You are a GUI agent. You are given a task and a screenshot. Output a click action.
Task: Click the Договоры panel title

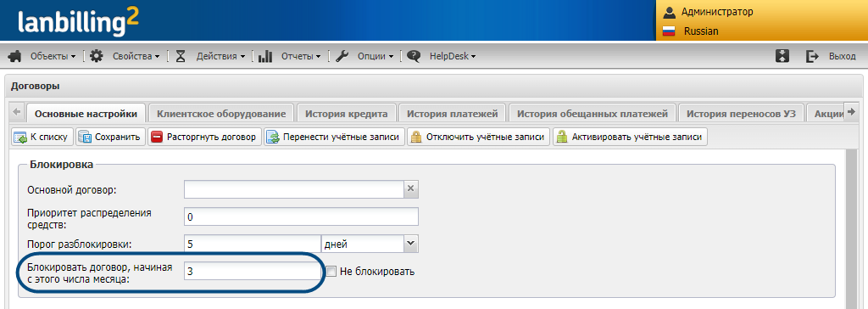pyautogui.click(x=36, y=86)
